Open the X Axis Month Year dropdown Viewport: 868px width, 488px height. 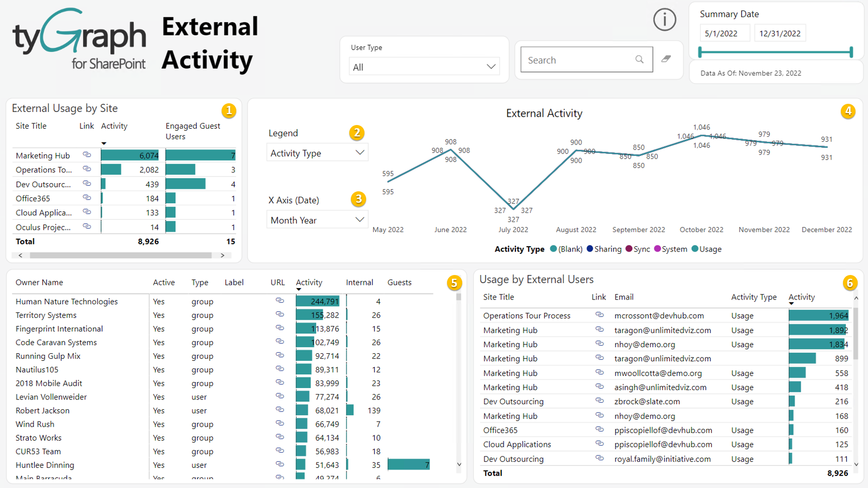317,220
